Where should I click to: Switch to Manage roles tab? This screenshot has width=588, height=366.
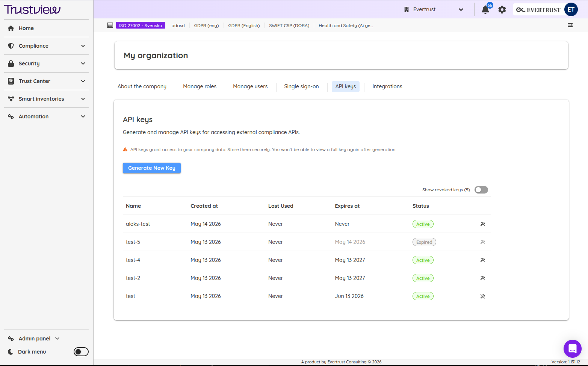tap(200, 86)
